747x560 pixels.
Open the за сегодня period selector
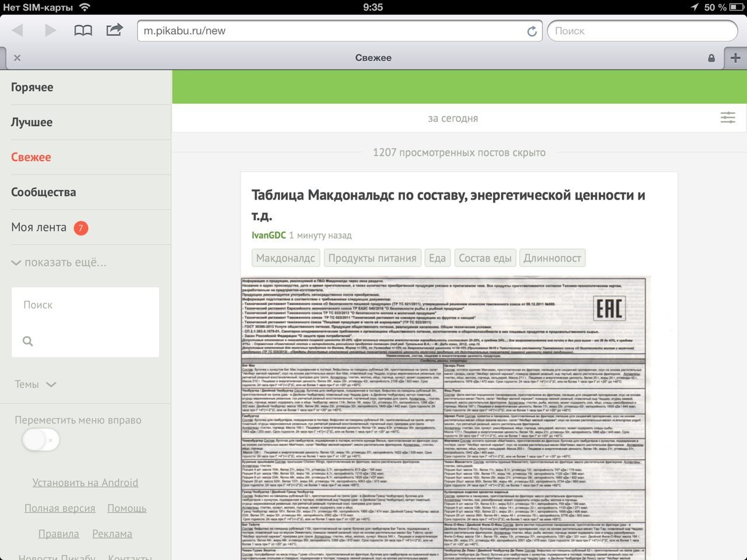point(453,118)
